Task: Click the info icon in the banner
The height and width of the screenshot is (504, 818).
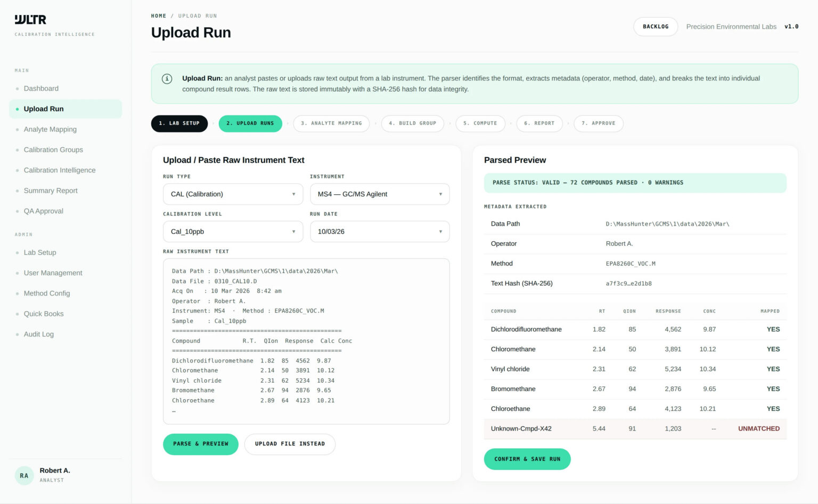Action: [x=167, y=79]
